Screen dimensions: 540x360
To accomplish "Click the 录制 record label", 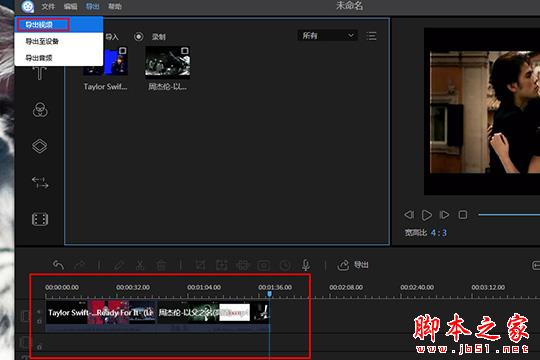I will [159, 37].
